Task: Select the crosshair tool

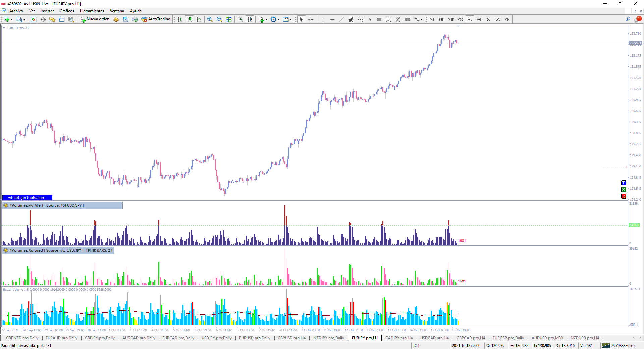Action: (311, 19)
